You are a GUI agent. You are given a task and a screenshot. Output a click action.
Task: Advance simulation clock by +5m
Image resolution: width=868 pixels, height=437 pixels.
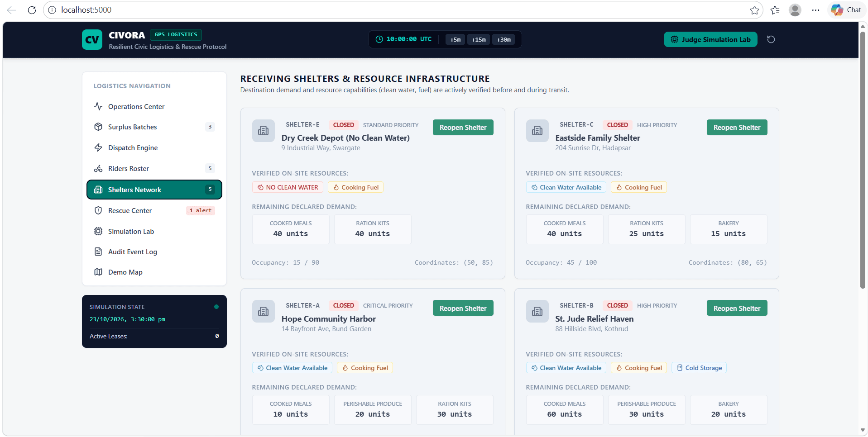pyautogui.click(x=455, y=40)
